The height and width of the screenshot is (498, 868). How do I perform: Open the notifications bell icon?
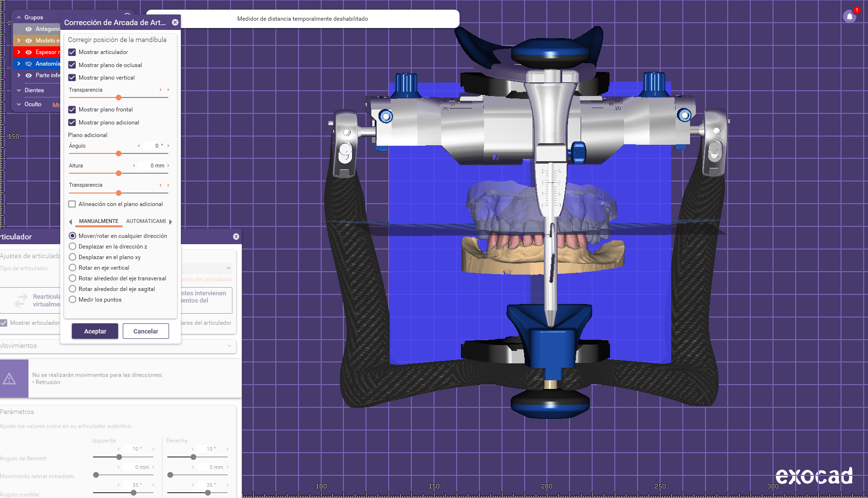[x=850, y=16]
